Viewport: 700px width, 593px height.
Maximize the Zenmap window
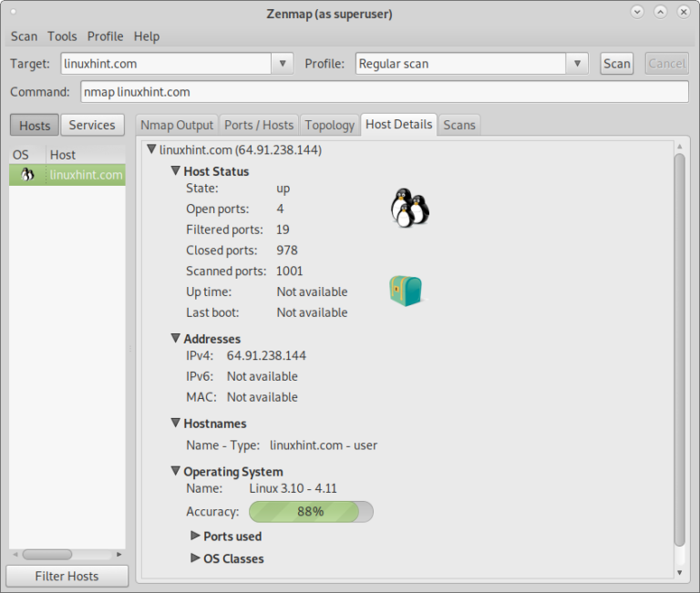660,12
